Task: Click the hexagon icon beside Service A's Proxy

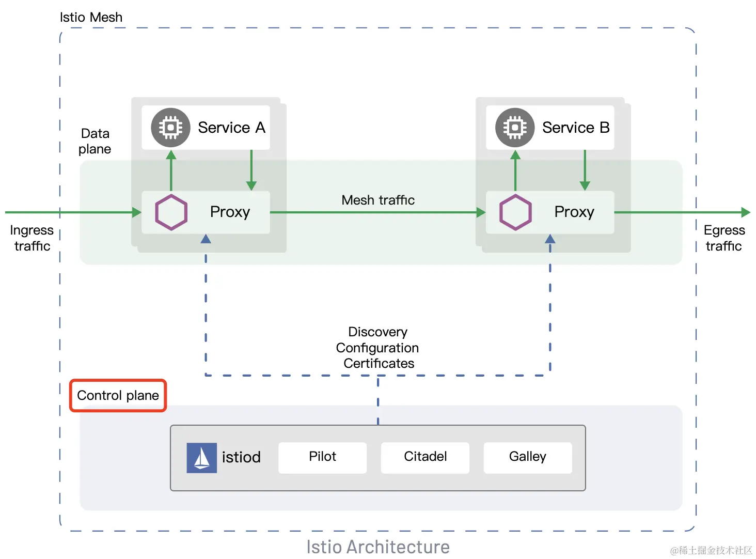Action: point(171,212)
